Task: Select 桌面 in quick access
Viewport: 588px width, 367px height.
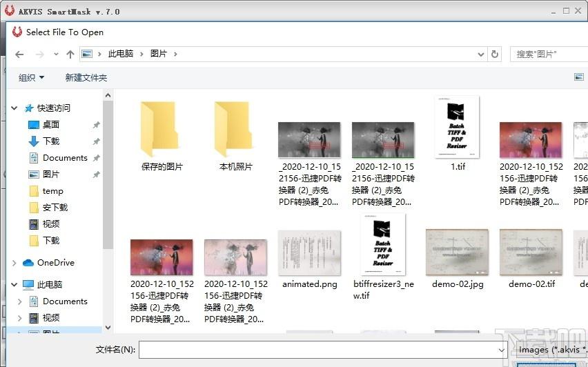Action: 50,124
